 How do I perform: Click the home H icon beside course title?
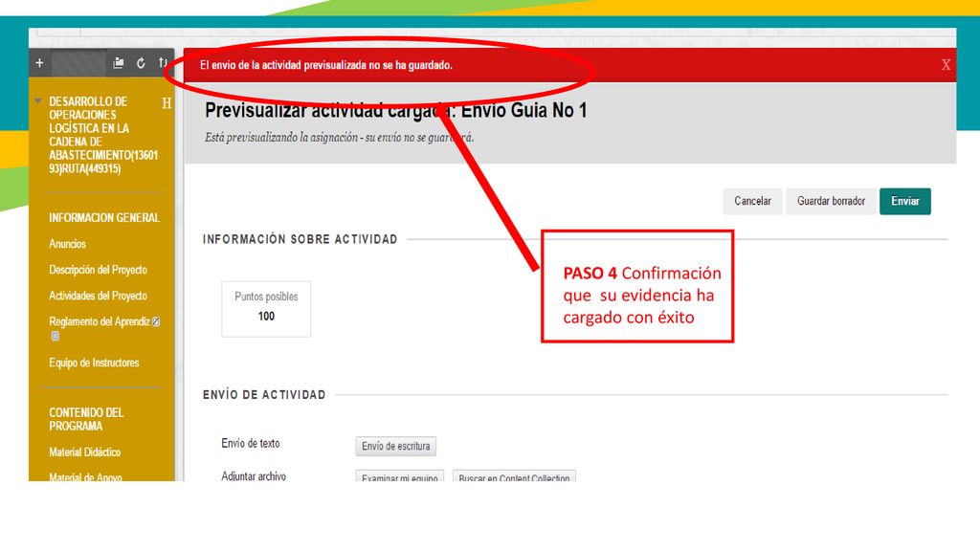click(x=167, y=103)
